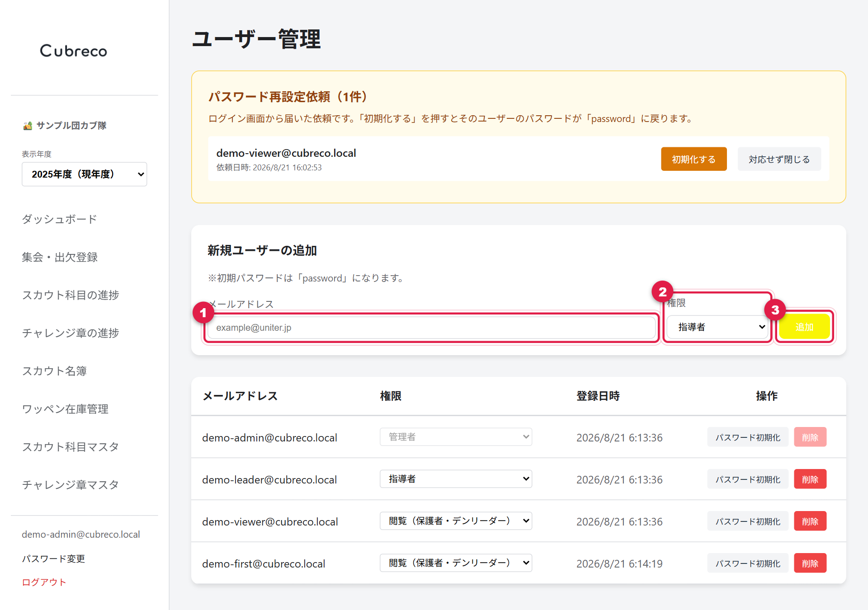This screenshot has height=610, width=868.
Task: Click パスワード変更 link
Action: (x=53, y=558)
